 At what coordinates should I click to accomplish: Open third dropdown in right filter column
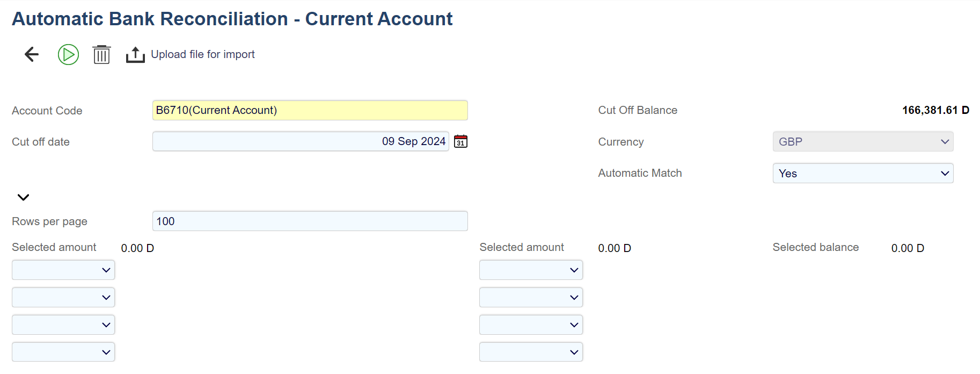531,325
